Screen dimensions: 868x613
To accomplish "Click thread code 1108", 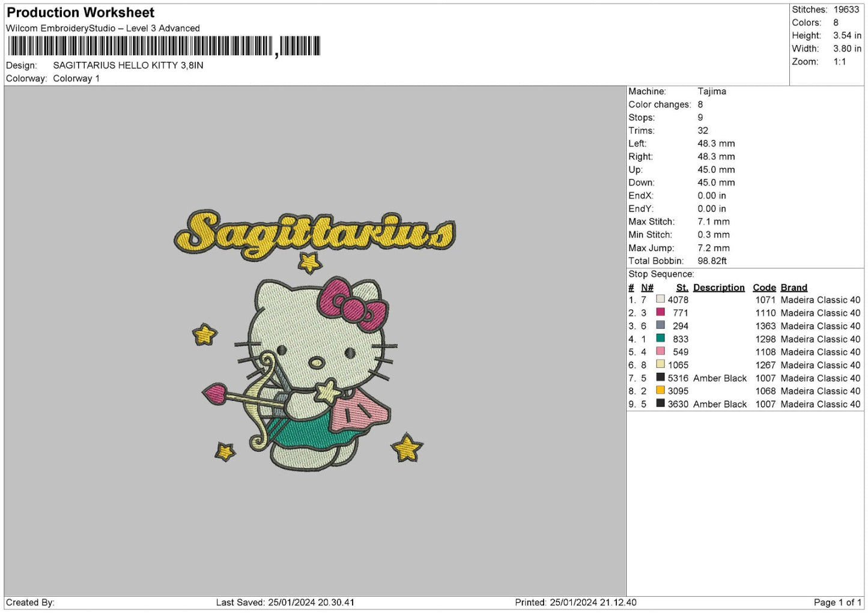I will point(765,352).
